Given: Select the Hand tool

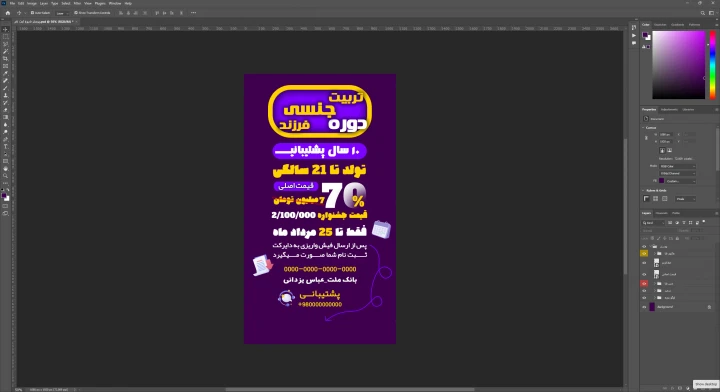Looking at the screenshot, I should tap(6, 168).
